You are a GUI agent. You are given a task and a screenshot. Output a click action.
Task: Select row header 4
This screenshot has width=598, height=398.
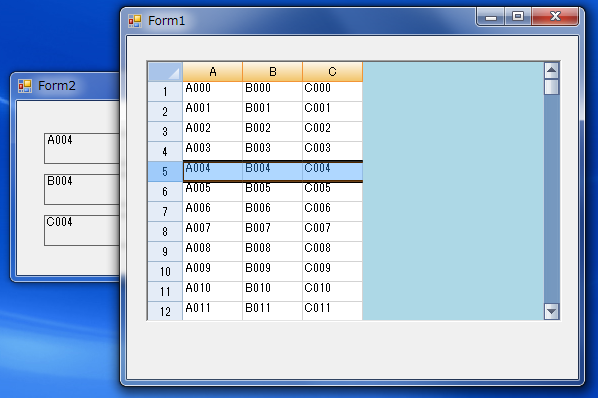(165, 152)
